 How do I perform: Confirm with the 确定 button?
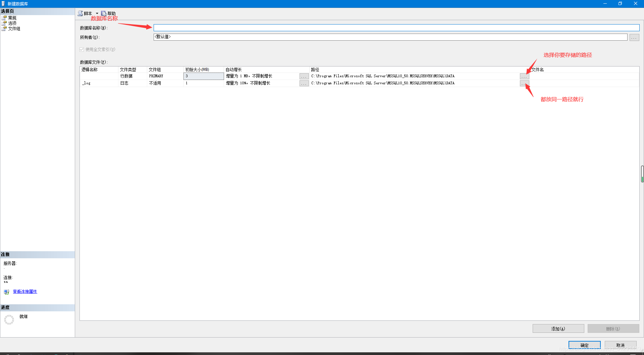tap(584, 345)
